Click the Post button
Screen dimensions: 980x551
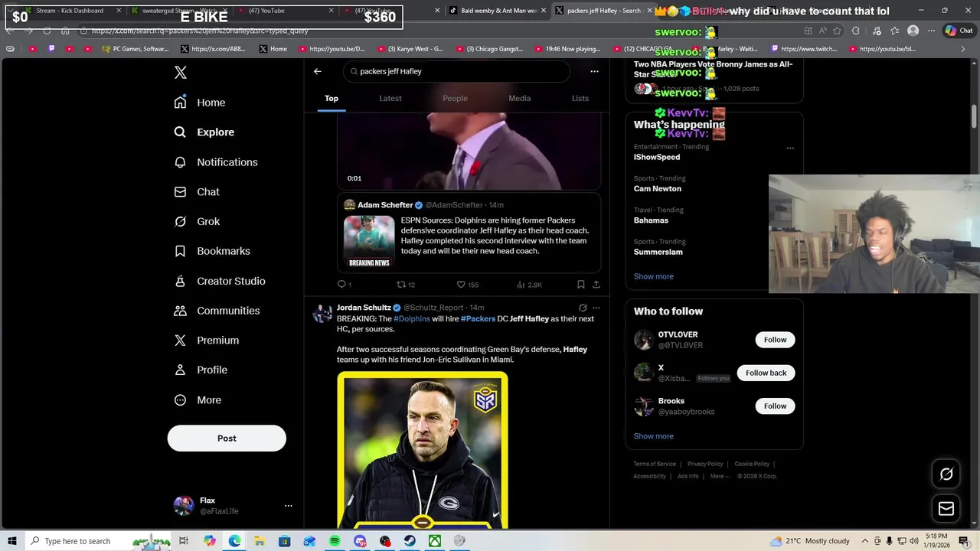pos(227,439)
